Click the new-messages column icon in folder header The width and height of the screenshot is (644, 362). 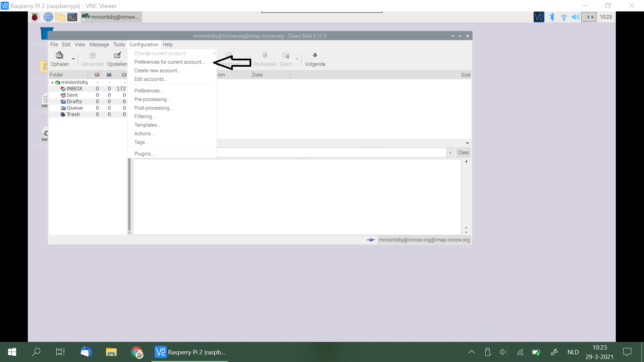pos(97,75)
